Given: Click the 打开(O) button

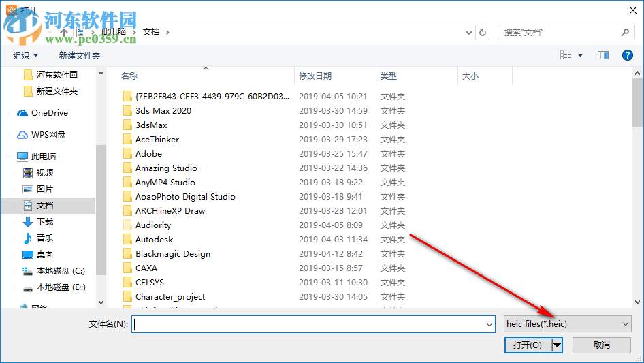Looking at the screenshot, I should (528, 345).
